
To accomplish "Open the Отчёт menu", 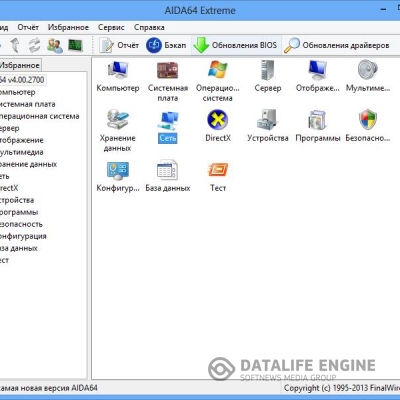I will (28, 27).
